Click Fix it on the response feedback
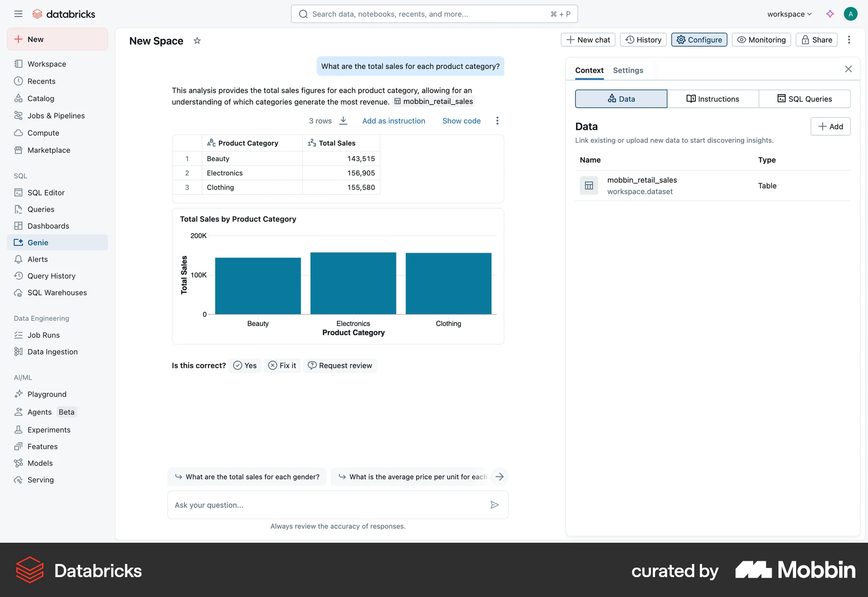 282,365
